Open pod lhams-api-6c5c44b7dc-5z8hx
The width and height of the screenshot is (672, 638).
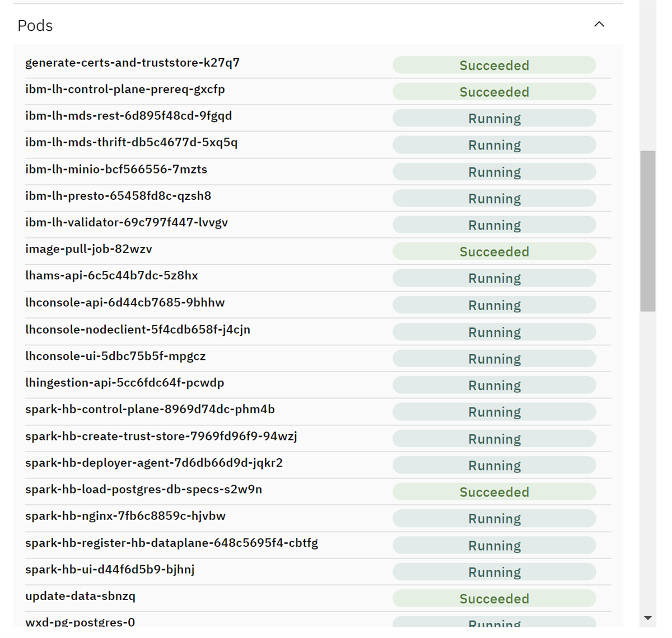[x=111, y=275]
